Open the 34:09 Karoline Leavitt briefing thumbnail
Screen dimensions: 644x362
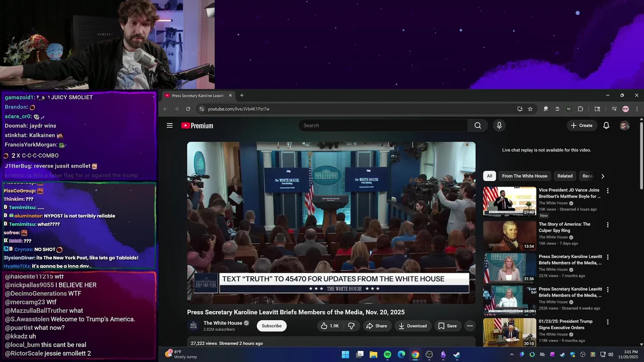pyautogui.click(x=510, y=300)
